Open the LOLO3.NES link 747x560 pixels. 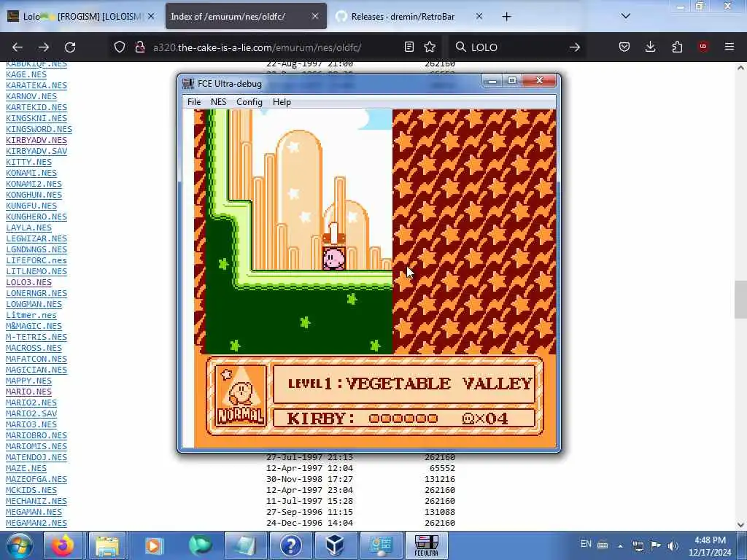(28, 282)
